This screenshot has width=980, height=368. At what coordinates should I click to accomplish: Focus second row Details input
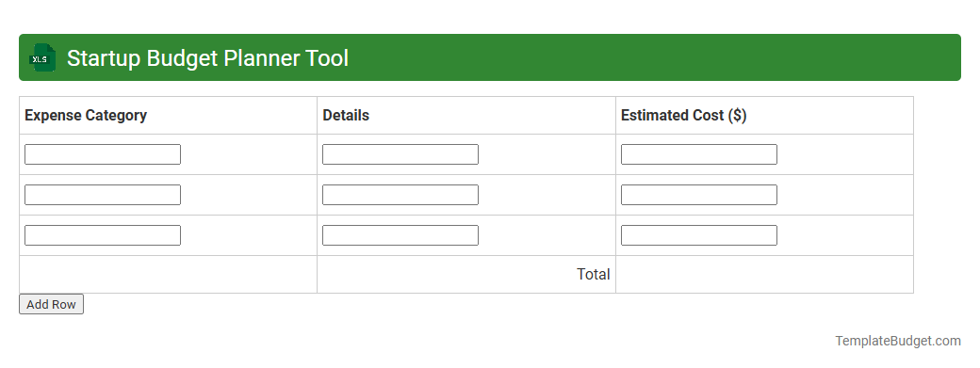[400, 195]
